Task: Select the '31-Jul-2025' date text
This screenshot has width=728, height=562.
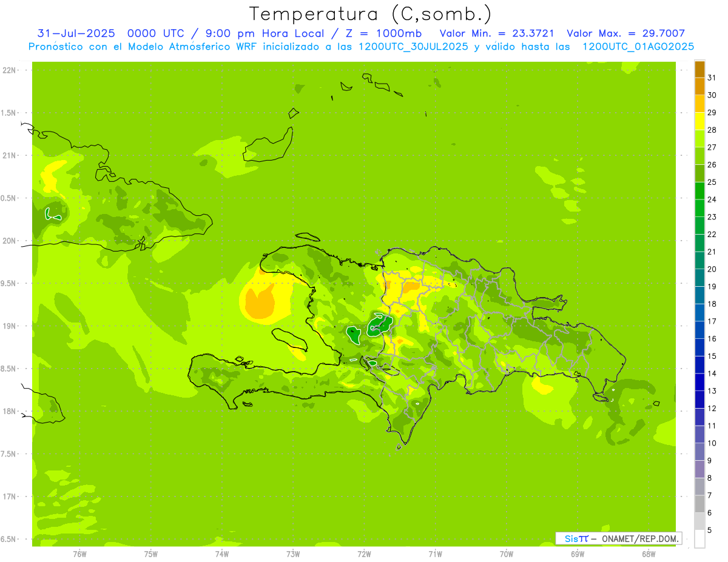Action: click(77, 33)
